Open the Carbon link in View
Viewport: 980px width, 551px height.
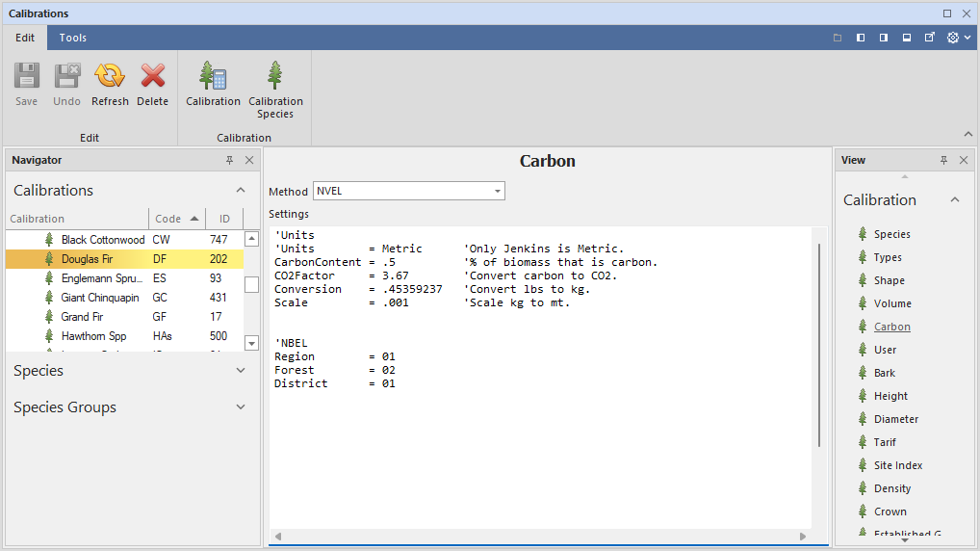click(891, 327)
